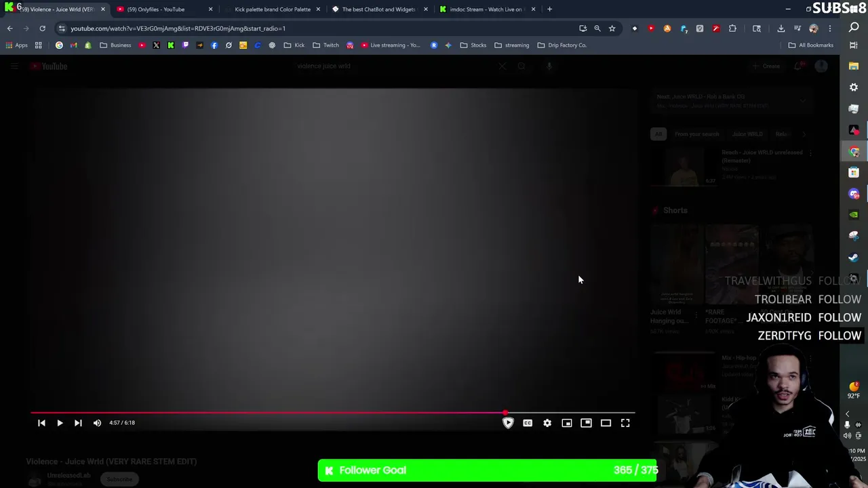Open the sidebar settings gear icon

click(x=854, y=87)
